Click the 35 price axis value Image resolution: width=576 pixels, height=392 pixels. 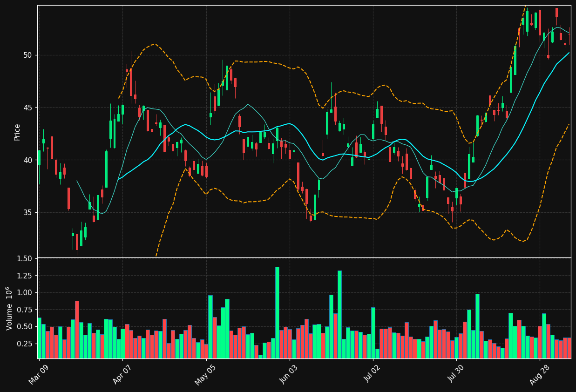[27, 213]
